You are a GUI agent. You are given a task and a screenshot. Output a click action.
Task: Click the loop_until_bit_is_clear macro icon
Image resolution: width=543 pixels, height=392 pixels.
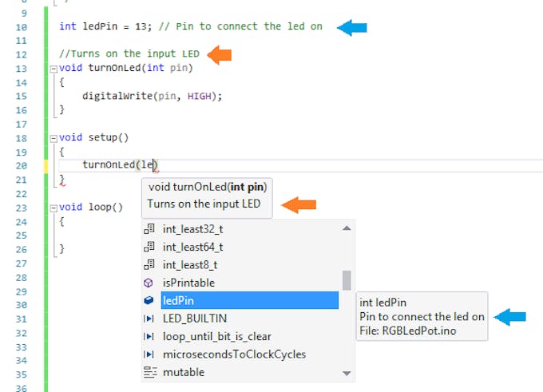pyautogui.click(x=149, y=336)
